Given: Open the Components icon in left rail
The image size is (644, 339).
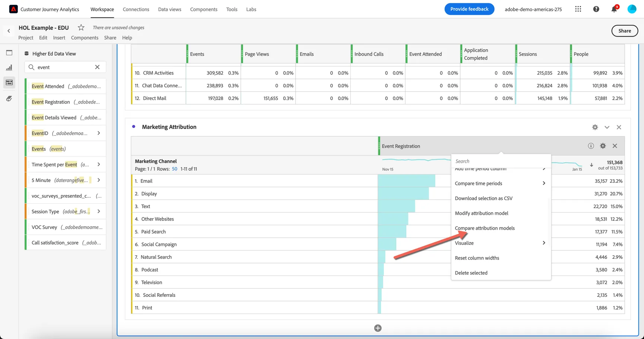Looking at the screenshot, I should [x=9, y=82].
